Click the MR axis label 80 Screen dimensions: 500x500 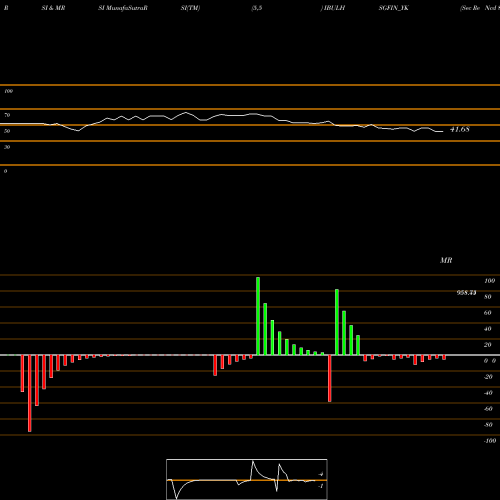[488, 297]
